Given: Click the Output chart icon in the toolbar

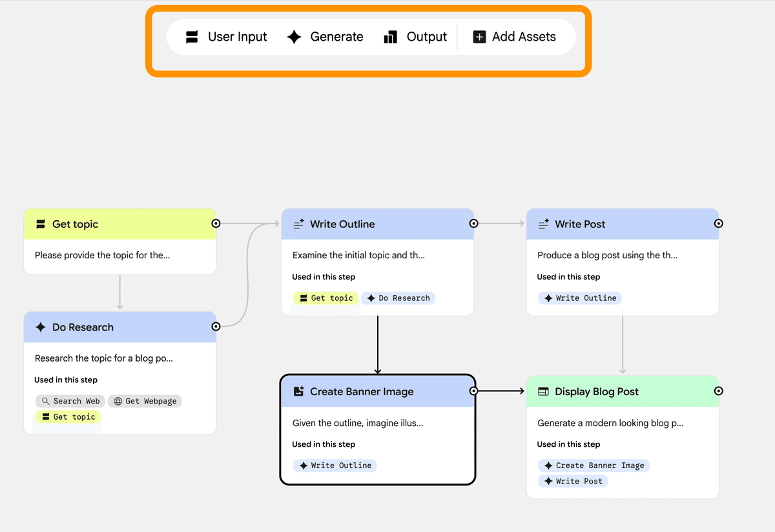Looking at the screenshot, I should 390,37.
